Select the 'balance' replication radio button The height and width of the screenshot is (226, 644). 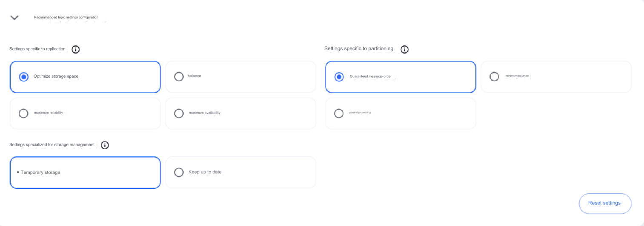[179, 76]
